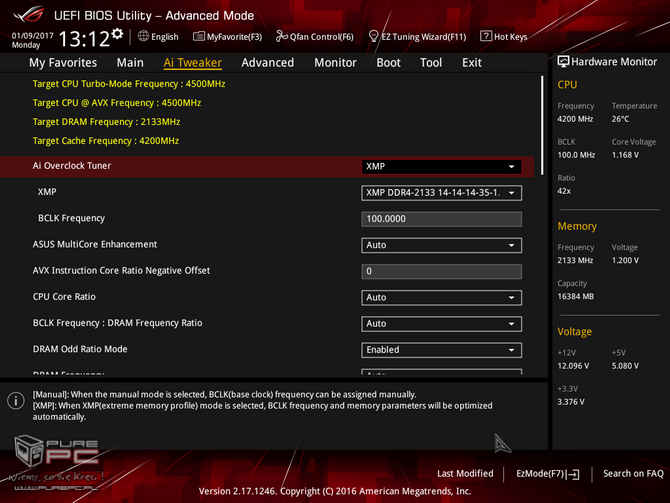Click CPU temperature value 26°C
670x503 pixels.
click(x=620, y=119)
